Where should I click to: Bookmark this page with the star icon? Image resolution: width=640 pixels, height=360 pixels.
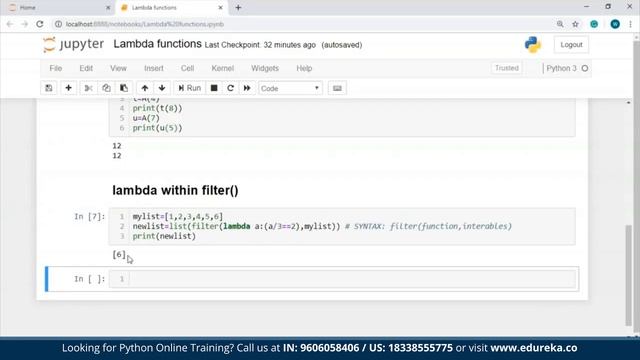tap(576, 24)
